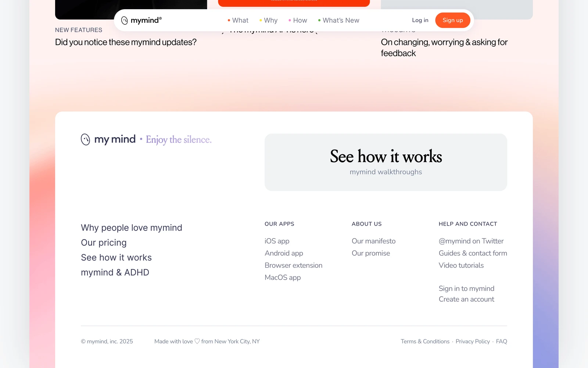Click the mymind wordmark in the navbar
This screenshot has width=588, height=368.
[146, 20]
